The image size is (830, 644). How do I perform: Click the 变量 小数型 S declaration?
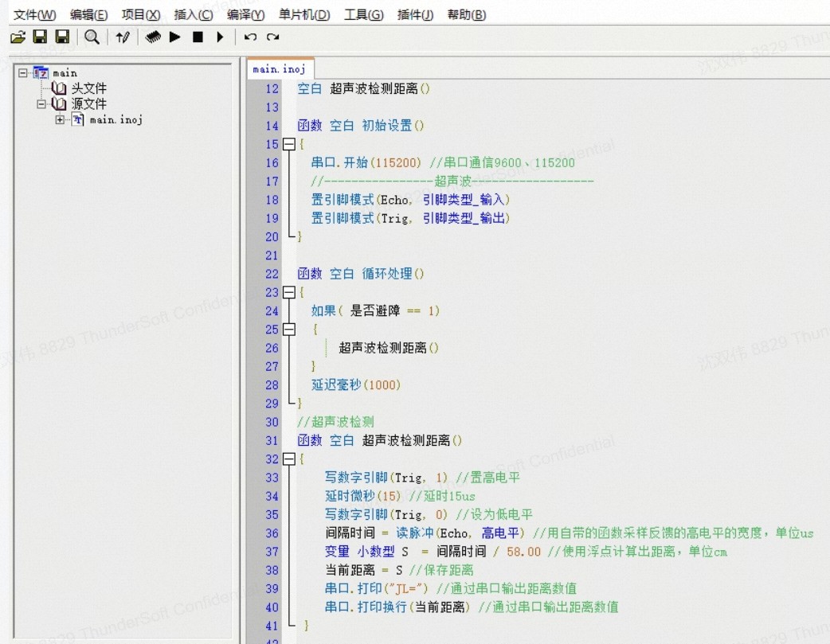click(x=366, y=552)
